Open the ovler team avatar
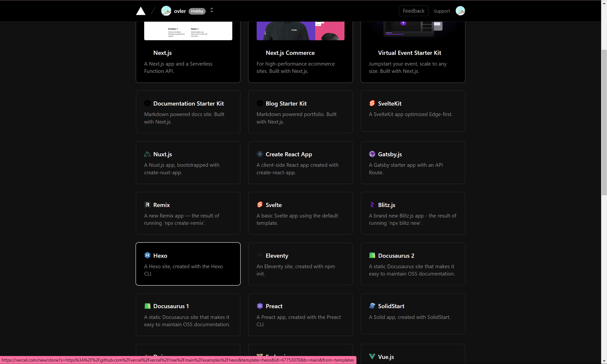607x364 pixels. pyautogui.click(x=166, y=11)
